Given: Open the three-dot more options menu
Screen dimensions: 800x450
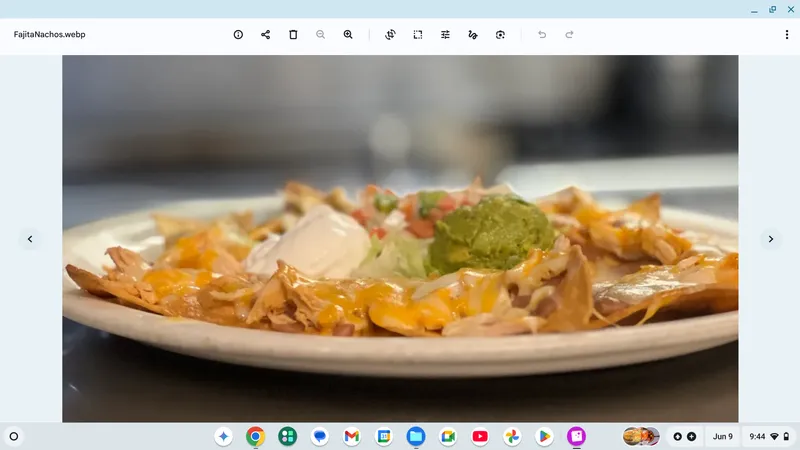Looking at the screenshot, I should tap(787, 35).
